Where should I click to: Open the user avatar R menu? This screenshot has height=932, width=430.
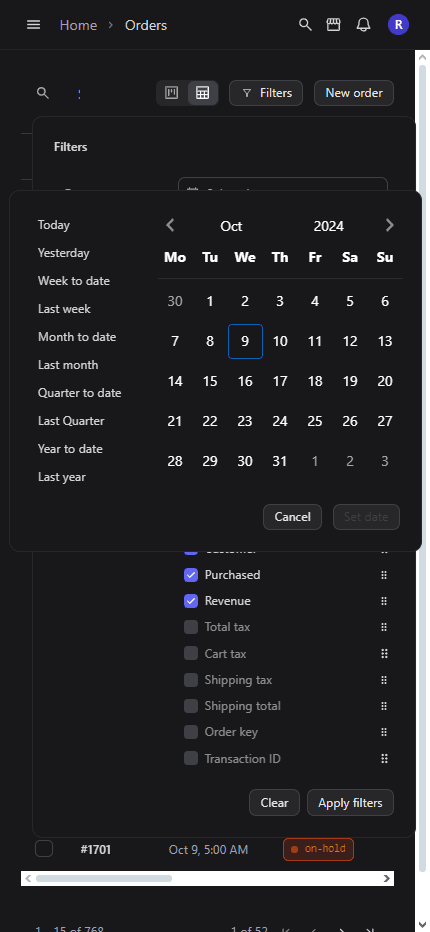(398, 25)
